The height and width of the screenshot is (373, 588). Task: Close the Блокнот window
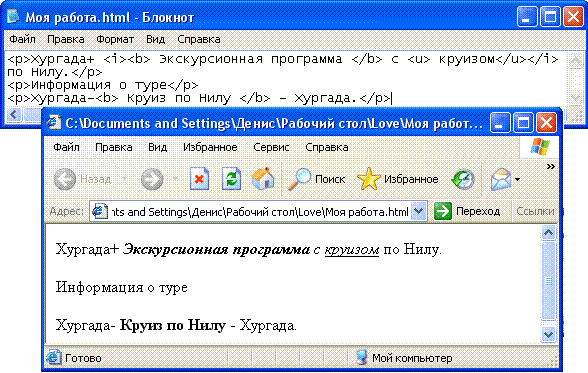point(573,17)
